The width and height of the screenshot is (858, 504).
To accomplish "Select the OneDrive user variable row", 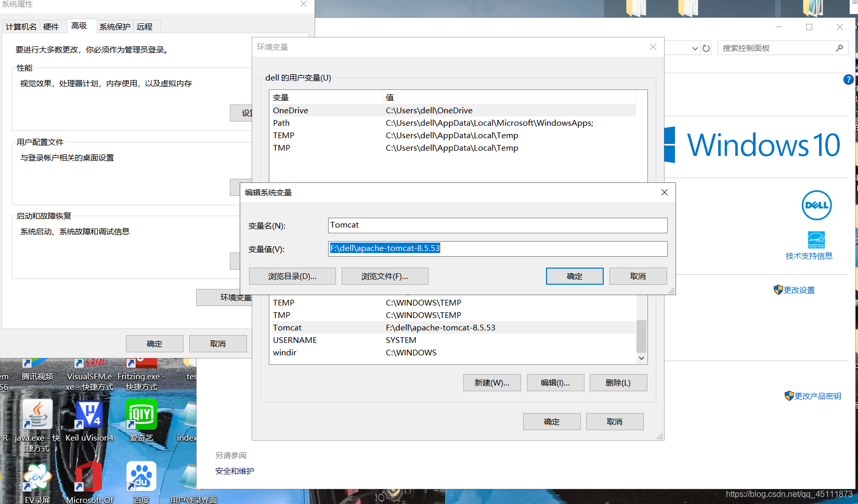I will pos(453,110).
